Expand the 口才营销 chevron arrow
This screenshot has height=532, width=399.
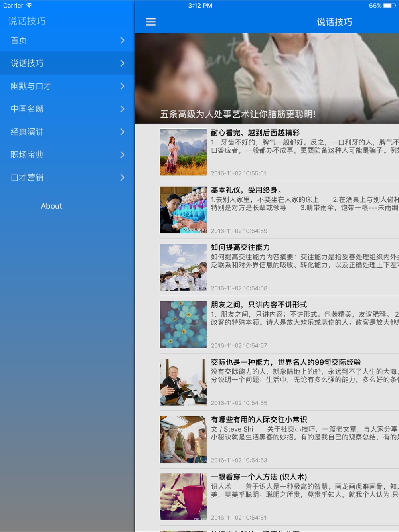(x=122, y=177)
